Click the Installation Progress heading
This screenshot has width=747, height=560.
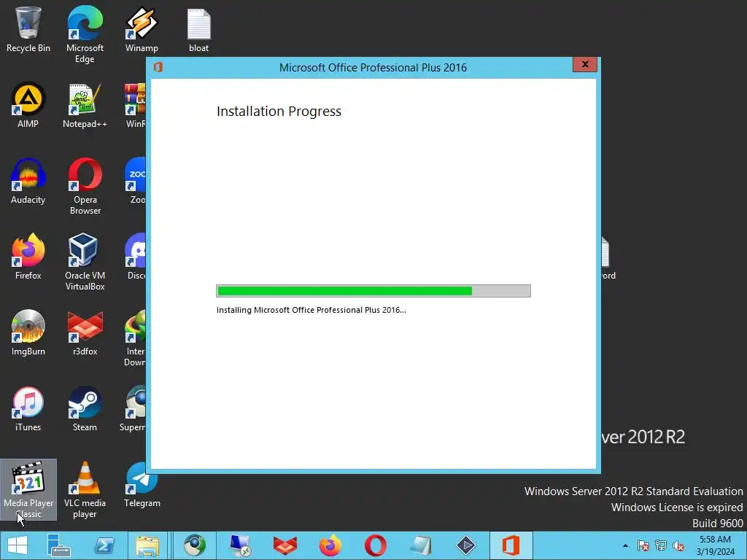tap(279, 112)
